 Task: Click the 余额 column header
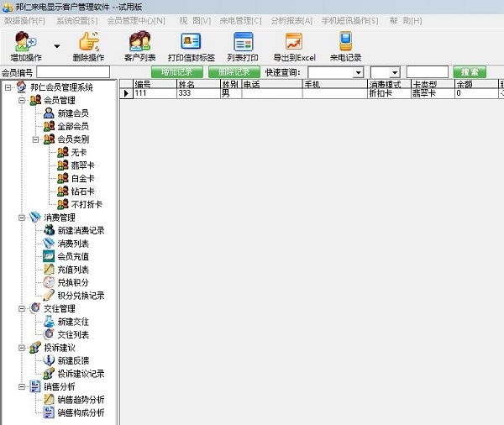476,84
